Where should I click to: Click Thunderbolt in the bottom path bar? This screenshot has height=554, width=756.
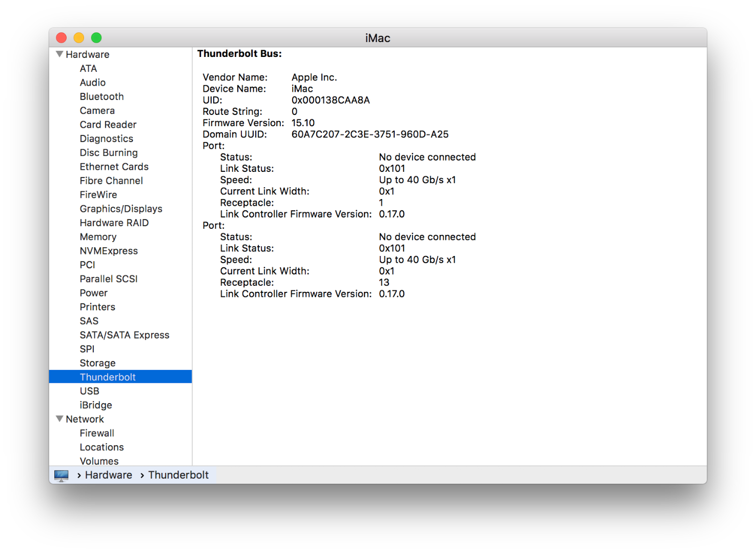click(x=178, y=475)
